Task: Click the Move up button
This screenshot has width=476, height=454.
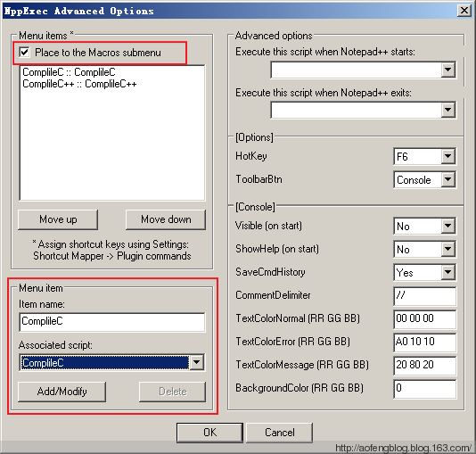Action: 58,219
